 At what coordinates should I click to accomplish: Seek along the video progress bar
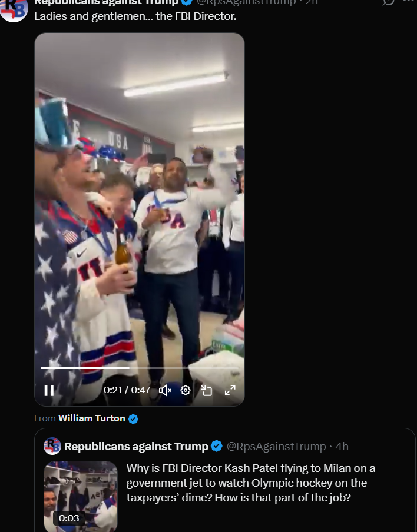140,368
